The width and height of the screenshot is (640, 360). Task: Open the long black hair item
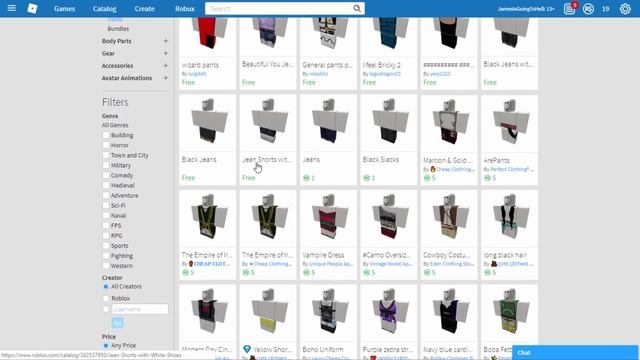pos(509,235)
